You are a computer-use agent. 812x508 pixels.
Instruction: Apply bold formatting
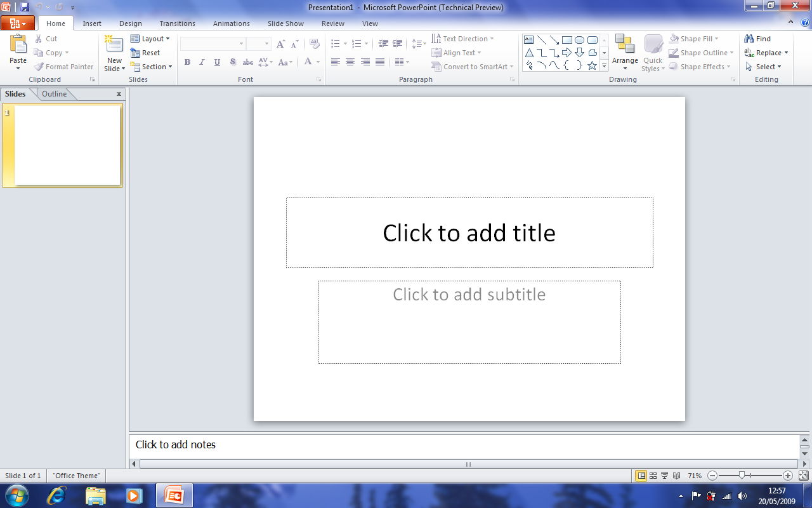pyautogui.click(x=187, y=62)
